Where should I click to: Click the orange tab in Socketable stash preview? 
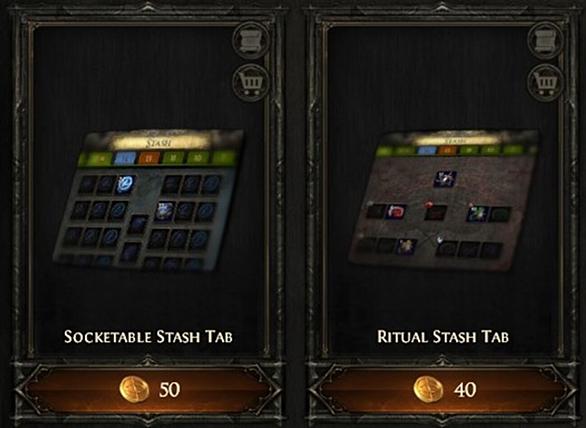[x=149, y=158]
